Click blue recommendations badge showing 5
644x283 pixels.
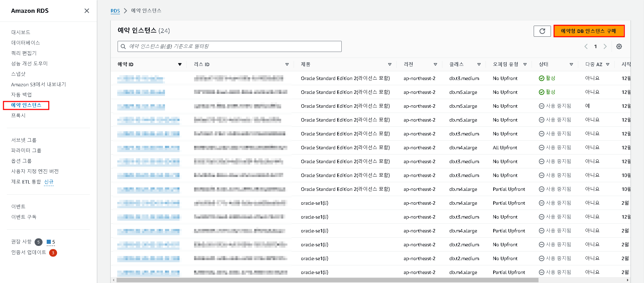pyautogui.click(x=51, y=242)
